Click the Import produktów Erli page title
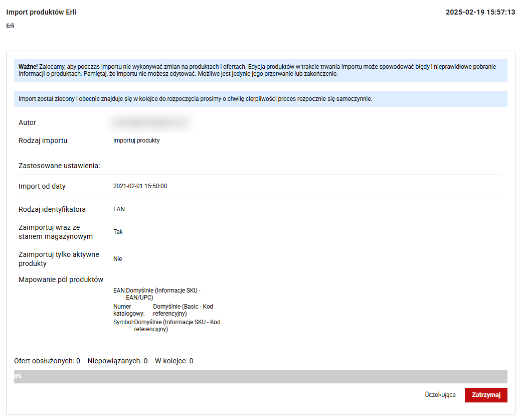This screenshot has width=521, height=420. point(41,12)
